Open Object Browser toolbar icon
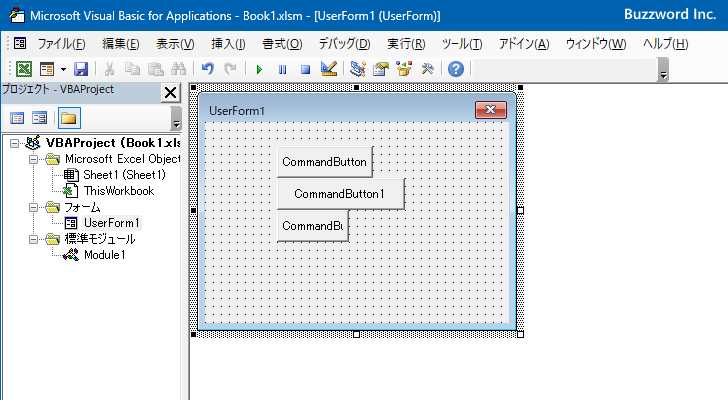728x400 pixels. coord(404,69)
